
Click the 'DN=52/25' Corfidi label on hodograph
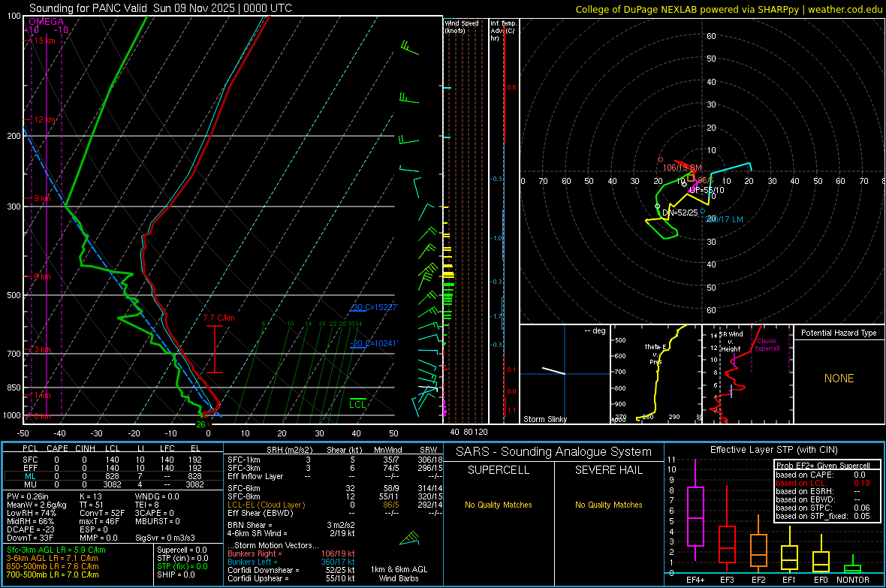pos(680,213)
